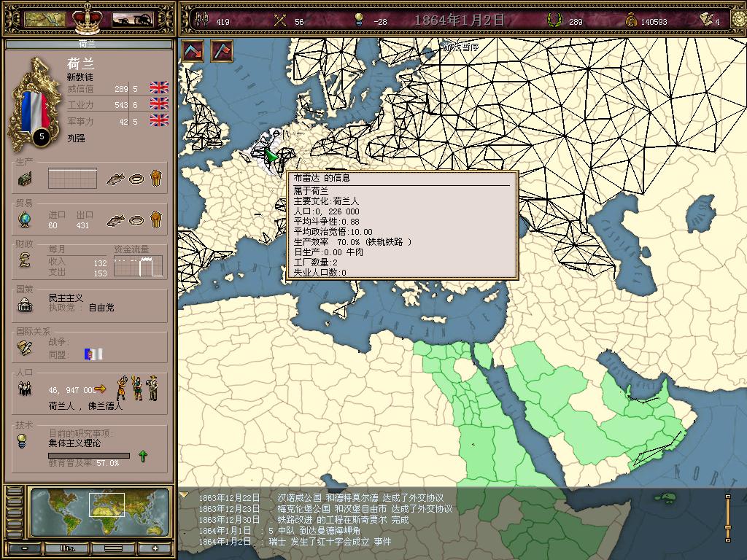Click the funds flow graph
This screenshot has width=747, height=560.
tap(138, 265)
